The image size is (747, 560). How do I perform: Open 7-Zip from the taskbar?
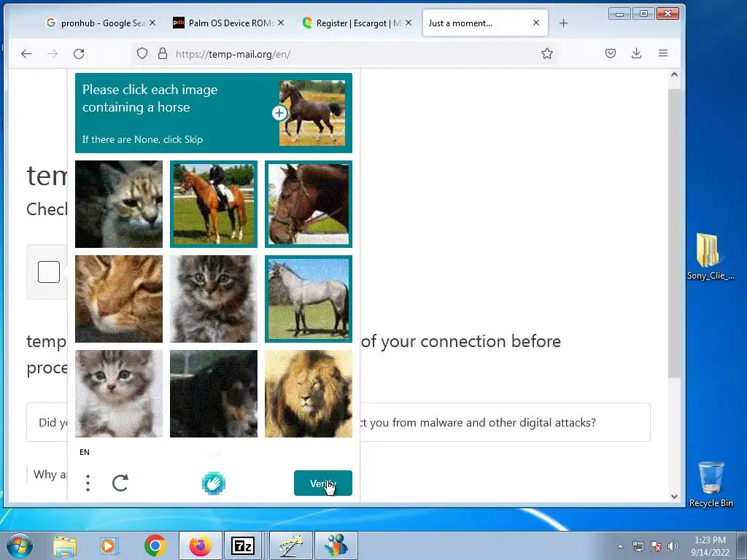(x=243, y=545)
